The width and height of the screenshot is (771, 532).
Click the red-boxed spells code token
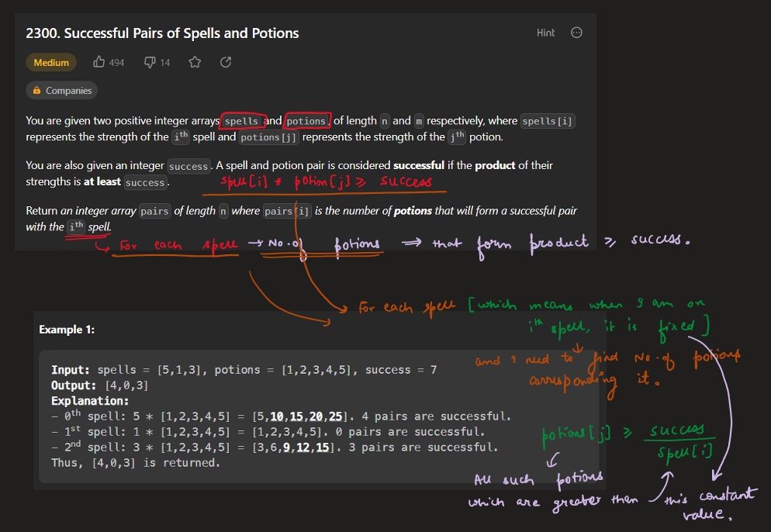[241, 121]
